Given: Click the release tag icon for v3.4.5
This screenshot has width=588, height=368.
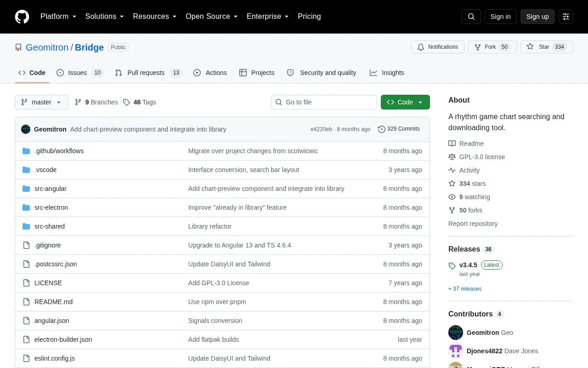Looking at the screenshot, I should 452,265.
